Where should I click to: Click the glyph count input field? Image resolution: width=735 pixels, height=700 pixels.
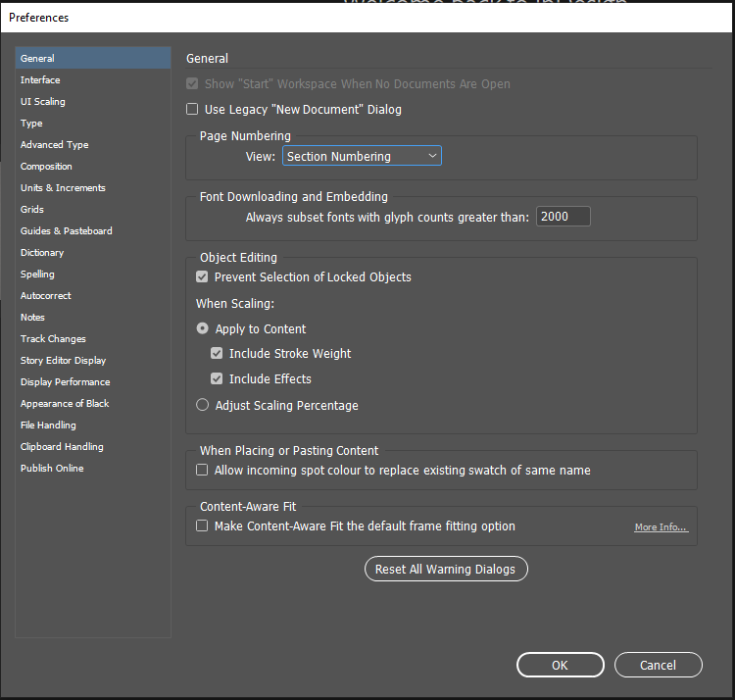click(563, 217)
